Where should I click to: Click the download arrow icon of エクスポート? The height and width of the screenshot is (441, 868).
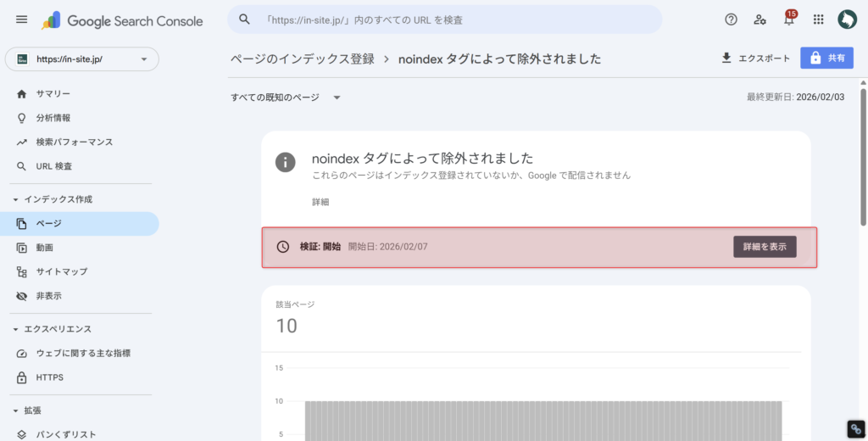(726, 58)
